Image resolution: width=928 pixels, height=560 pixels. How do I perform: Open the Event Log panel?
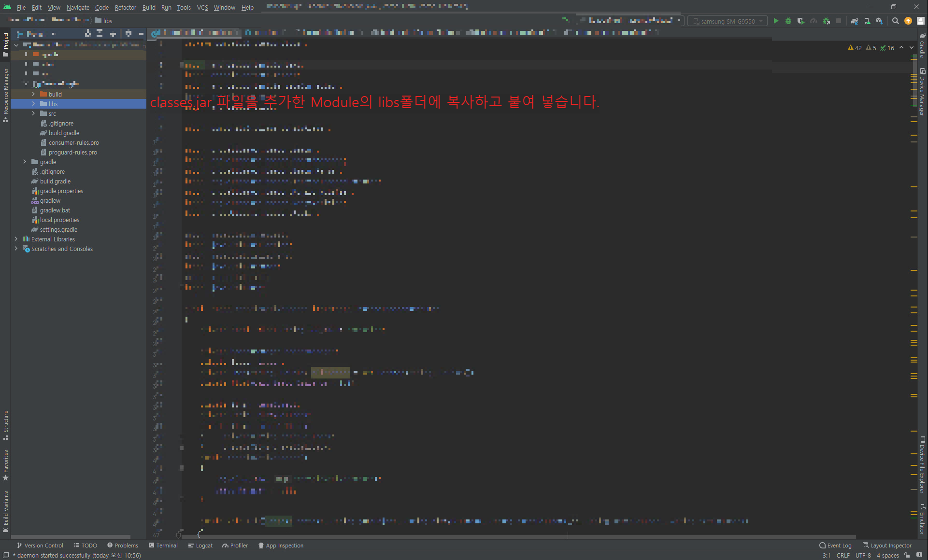835,546
